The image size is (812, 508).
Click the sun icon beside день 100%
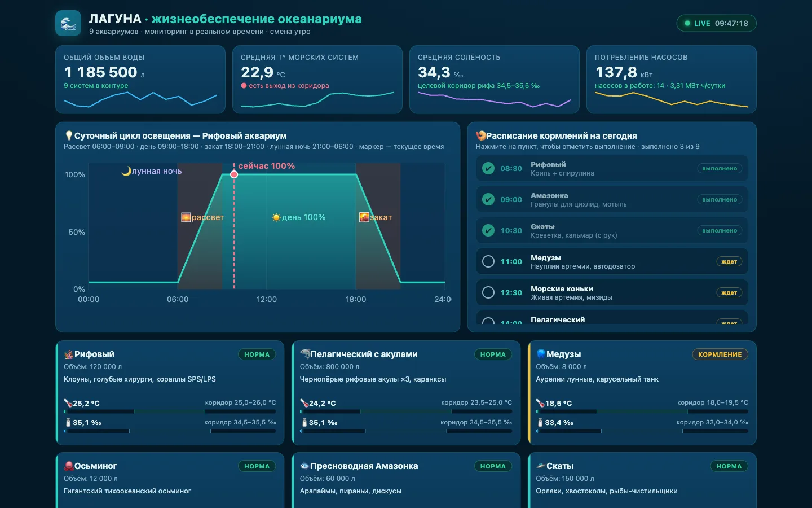point(276,217)
